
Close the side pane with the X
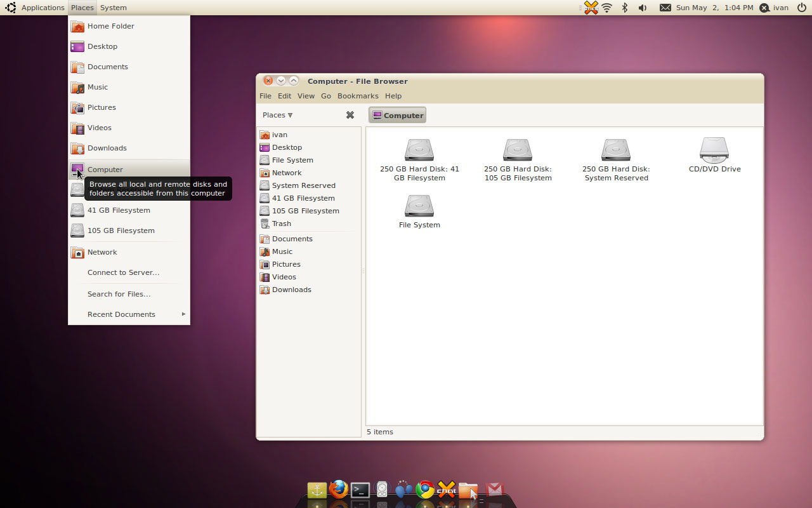pyautogui.click(x=350, y=115)
